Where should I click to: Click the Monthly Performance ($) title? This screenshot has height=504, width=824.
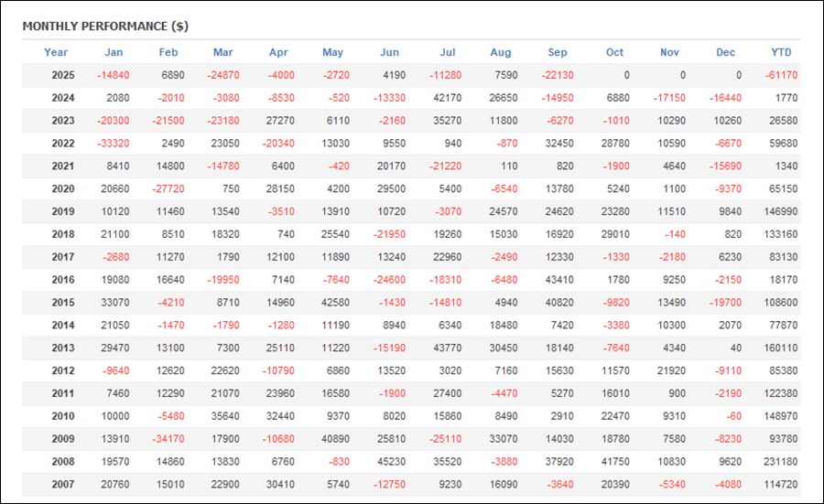coord(105,26)
